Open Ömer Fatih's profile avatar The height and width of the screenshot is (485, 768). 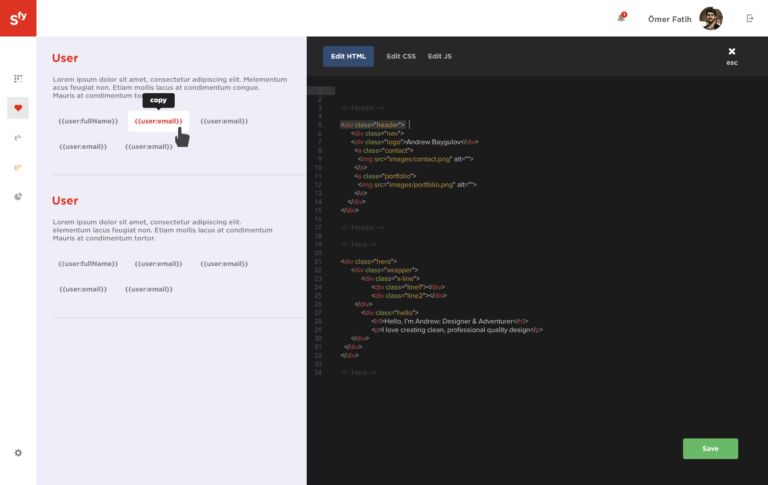(x=711, y=19)
